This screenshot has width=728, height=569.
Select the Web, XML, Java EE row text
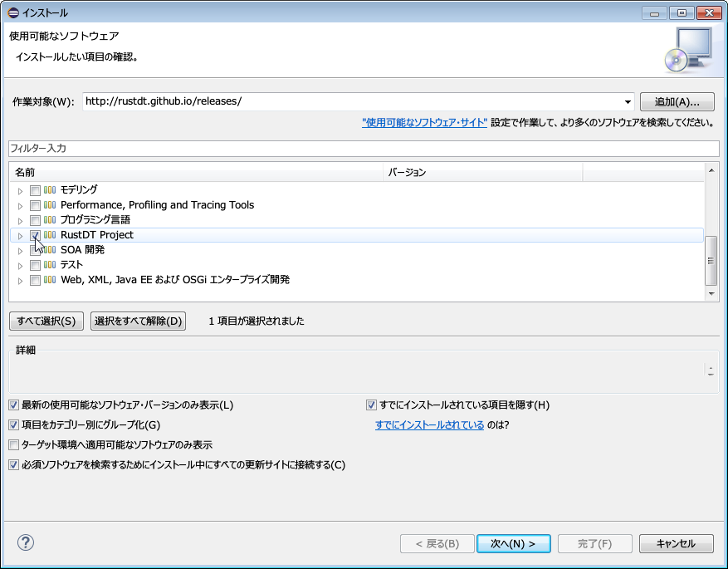click(175, 280)
